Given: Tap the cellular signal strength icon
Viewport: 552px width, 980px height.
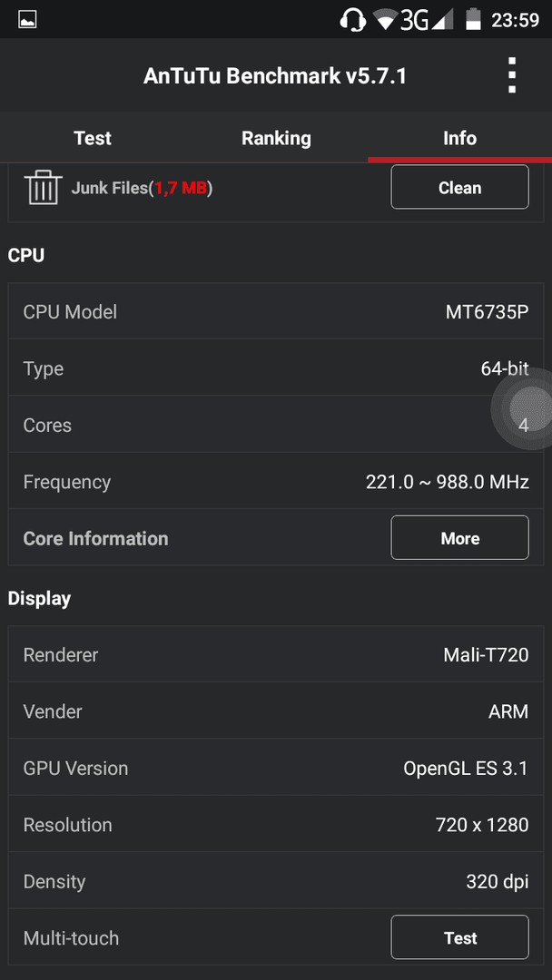Looking at the screenshot, I should coord(443,20).
